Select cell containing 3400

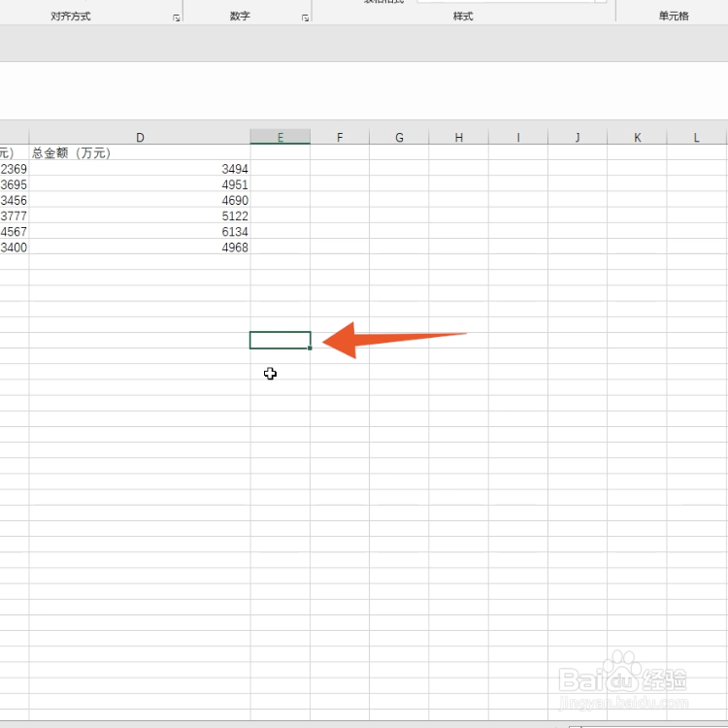point(14,247)
